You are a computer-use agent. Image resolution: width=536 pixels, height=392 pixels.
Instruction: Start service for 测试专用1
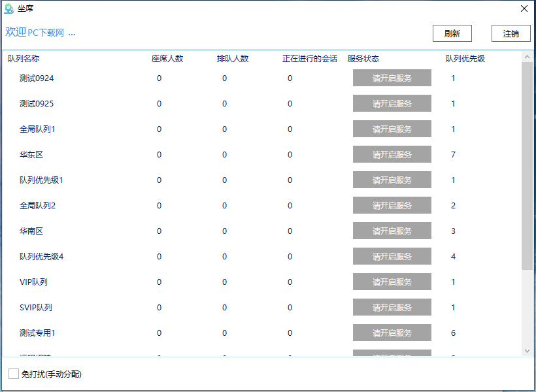pos(392,333)
